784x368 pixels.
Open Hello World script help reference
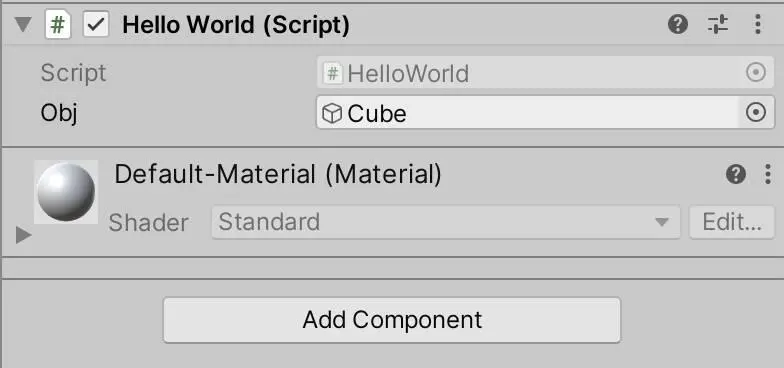point(678,24)
